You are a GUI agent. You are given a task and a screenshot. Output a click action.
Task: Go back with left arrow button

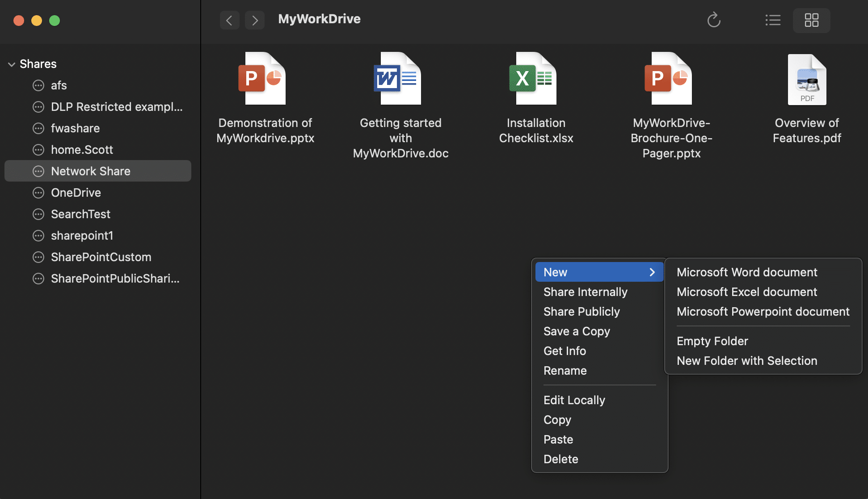click(x=229, y=20)
